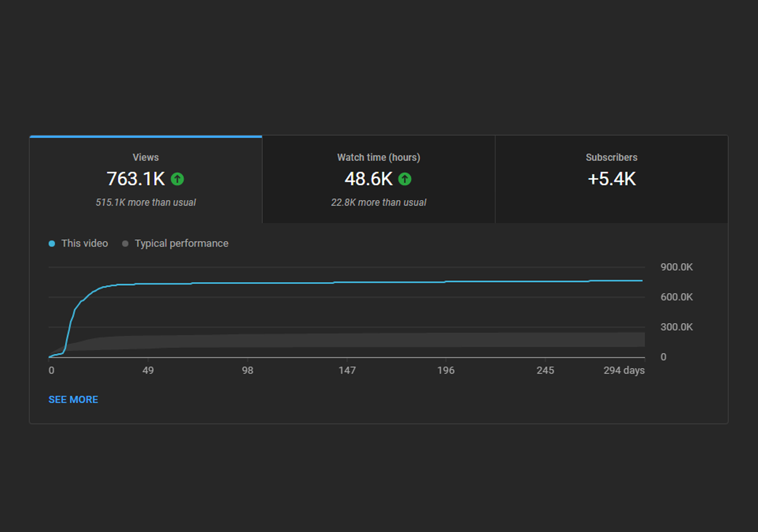
Task: Click the 294 days axis label
Action: (x=624, y=370)
